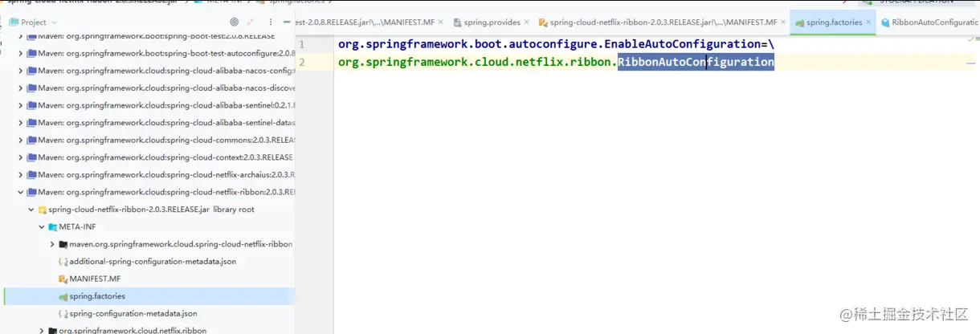
Task: Click Maven library icon for netflix-archaius
Action: [x=32, y=174]
